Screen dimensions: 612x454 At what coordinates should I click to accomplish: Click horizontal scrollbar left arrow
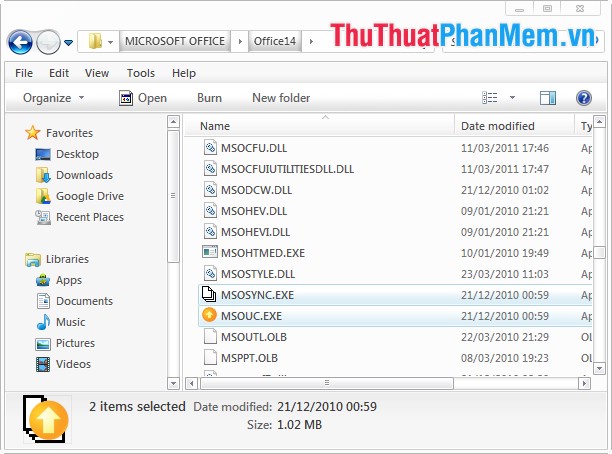pos(191,383)
